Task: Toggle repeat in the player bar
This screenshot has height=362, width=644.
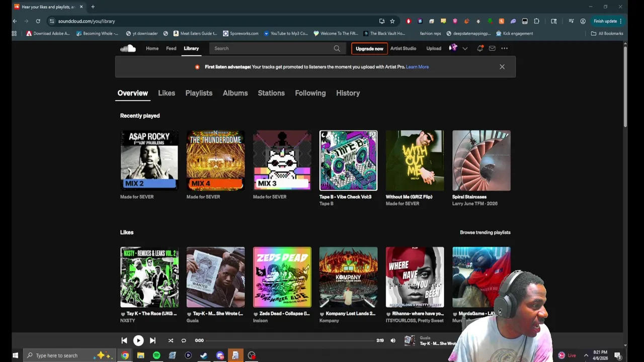Action: [184, 340]
